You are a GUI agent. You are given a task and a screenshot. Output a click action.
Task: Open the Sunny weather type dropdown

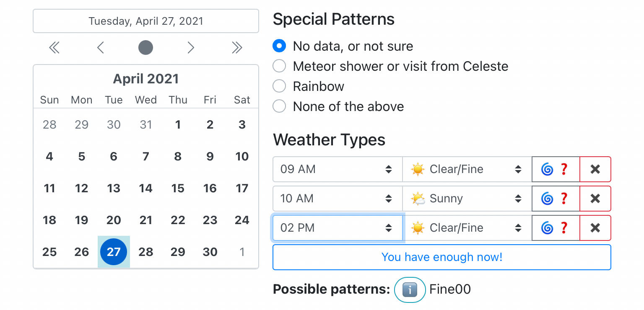[467, 199]
